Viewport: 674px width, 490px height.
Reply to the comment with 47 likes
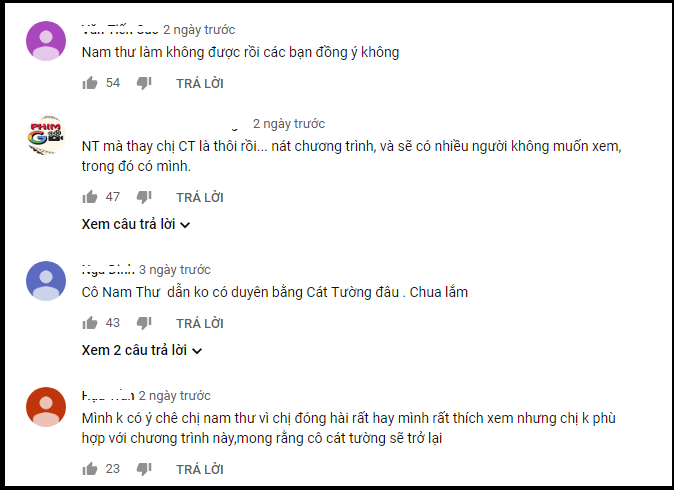point(200,197)
